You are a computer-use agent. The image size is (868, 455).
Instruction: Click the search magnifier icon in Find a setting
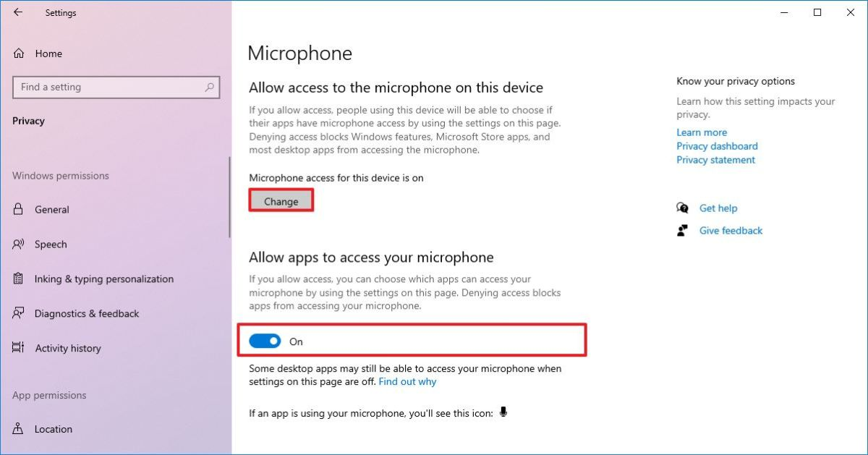pyautogui.click(x=210, y=88)
